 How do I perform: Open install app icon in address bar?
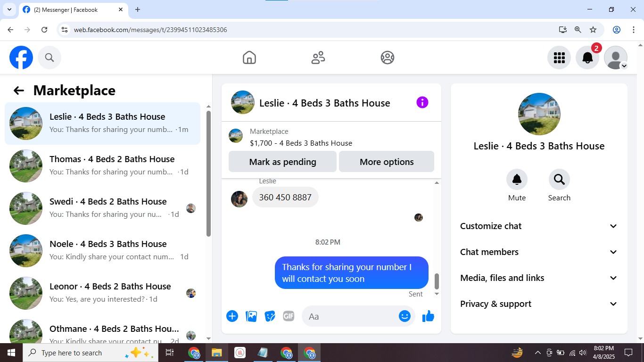click(563, 30)
